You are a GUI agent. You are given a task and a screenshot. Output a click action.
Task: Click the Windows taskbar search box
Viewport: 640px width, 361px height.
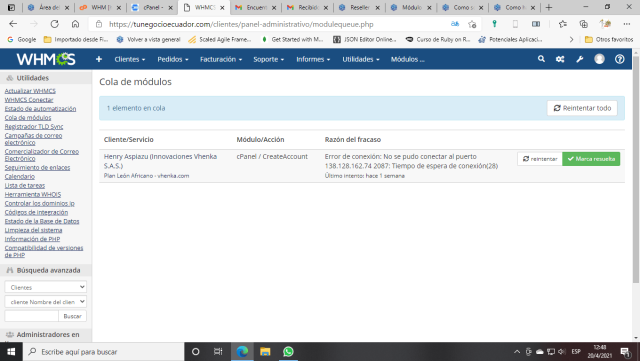(103, 352)
